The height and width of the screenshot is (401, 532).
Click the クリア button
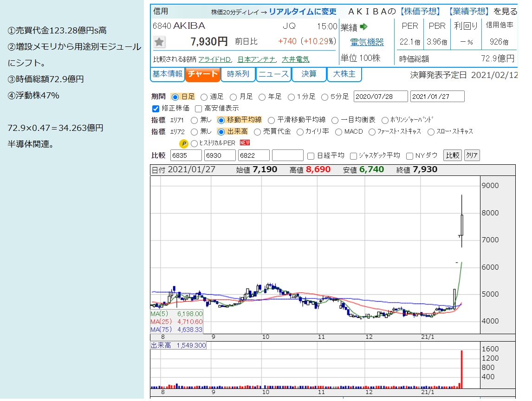coord(472,155)
